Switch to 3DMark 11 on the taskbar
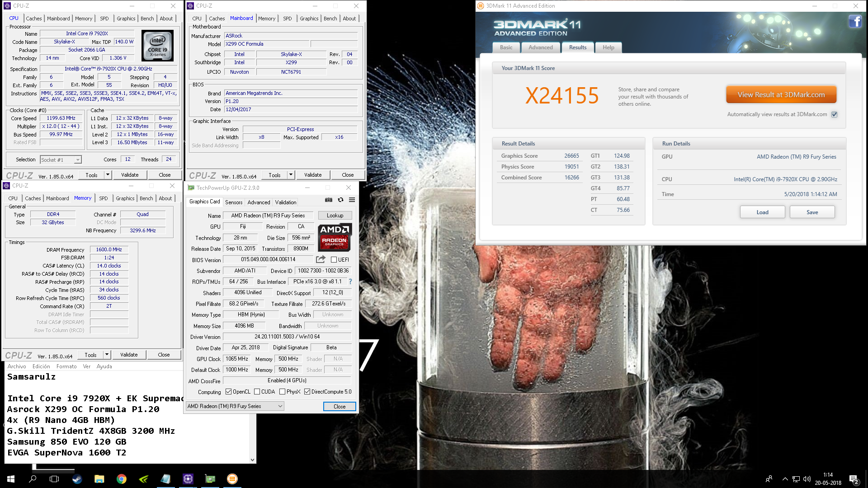 pyautogui.click(x=232, y=479)
